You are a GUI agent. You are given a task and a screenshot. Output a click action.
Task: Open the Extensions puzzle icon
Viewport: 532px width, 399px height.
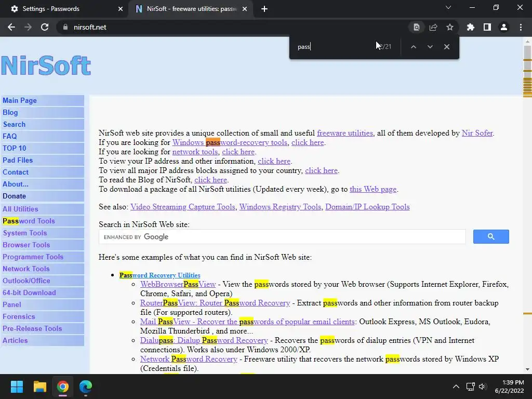[471, 27]
